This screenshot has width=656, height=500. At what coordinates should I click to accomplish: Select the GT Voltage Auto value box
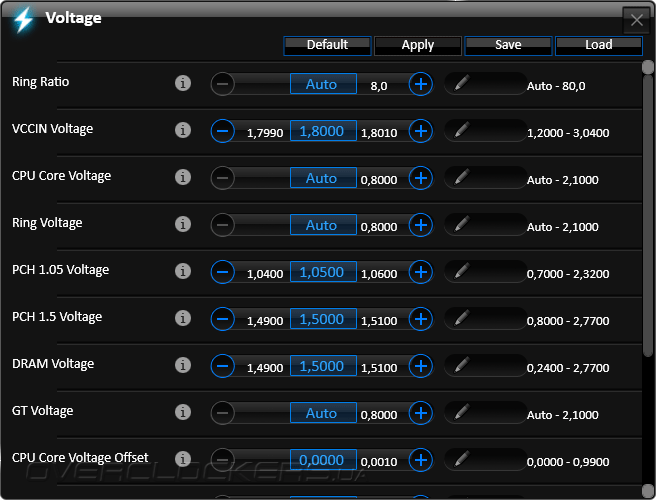[323, 413]
